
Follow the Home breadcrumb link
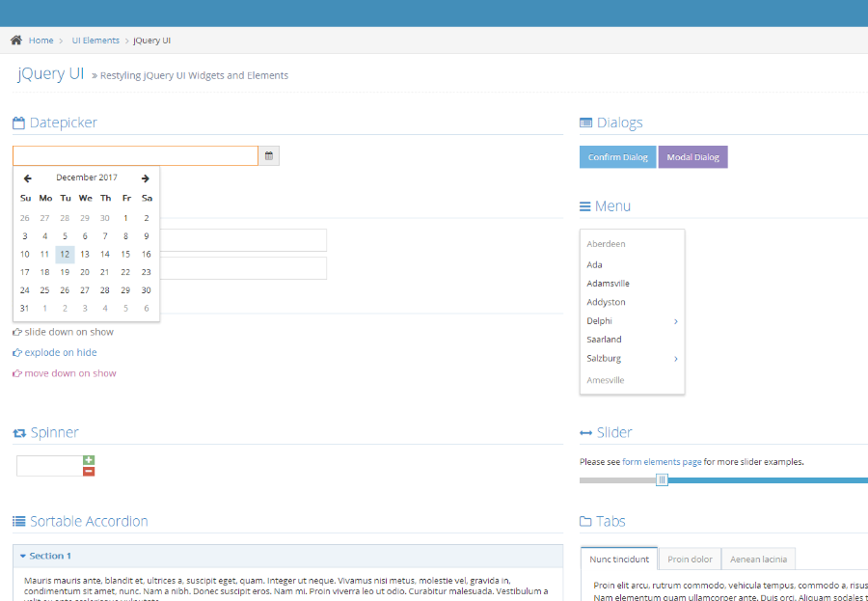(x=41, y=41)
